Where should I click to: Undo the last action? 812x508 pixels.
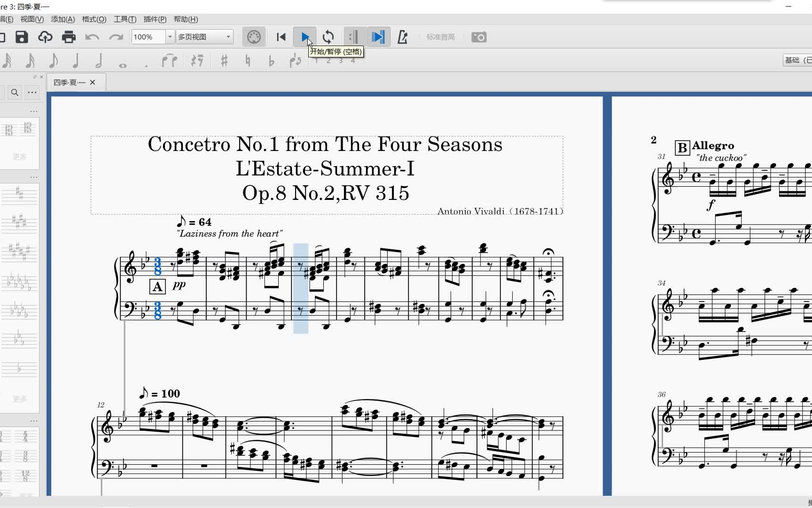[92, 37]
